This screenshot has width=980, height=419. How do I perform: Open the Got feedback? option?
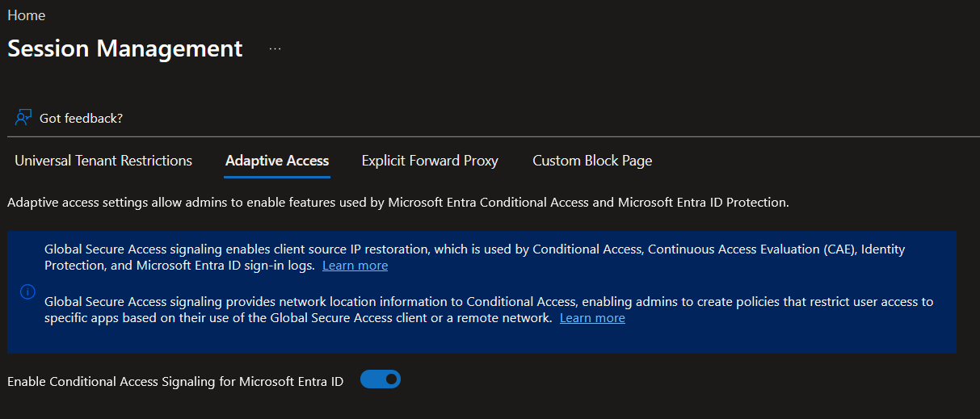pos(81,118)
